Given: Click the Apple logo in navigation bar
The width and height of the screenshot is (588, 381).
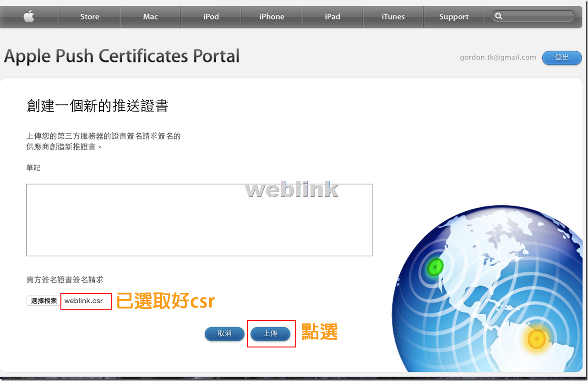Looking at the screenshot, I should (29, 16).
